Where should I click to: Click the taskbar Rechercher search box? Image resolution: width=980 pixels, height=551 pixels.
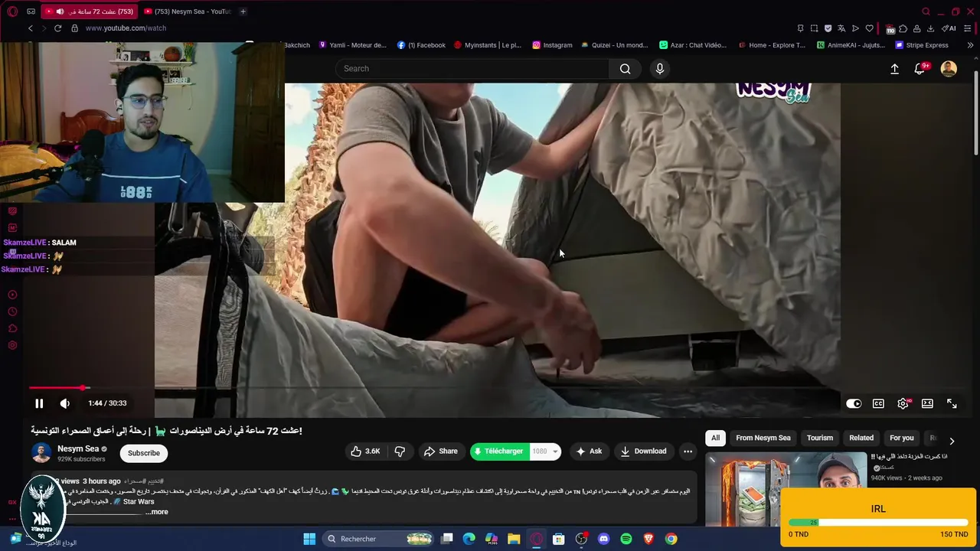(x=379, y=539)
